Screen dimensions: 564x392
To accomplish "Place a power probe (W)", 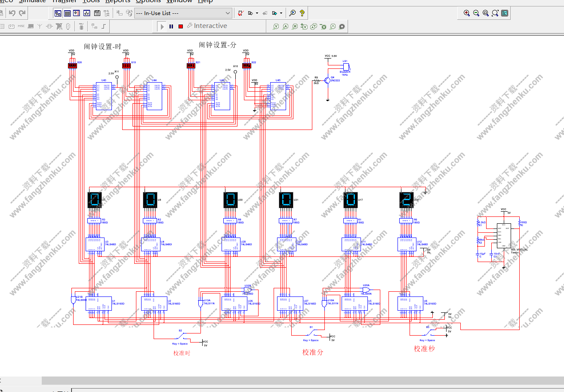I will pyautogui.click(x=295, y=26).
